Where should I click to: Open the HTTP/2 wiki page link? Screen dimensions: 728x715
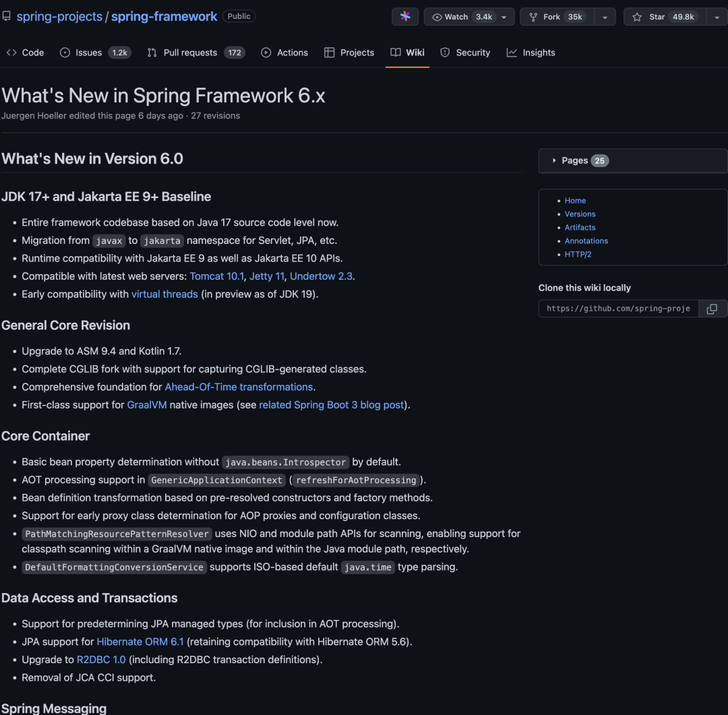click(x=578, y=255)
